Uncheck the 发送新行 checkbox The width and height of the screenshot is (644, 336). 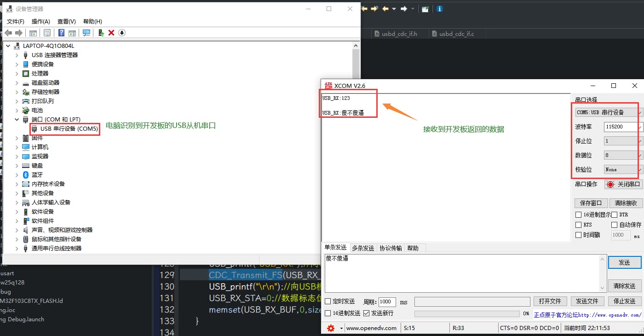click(367, 313)
